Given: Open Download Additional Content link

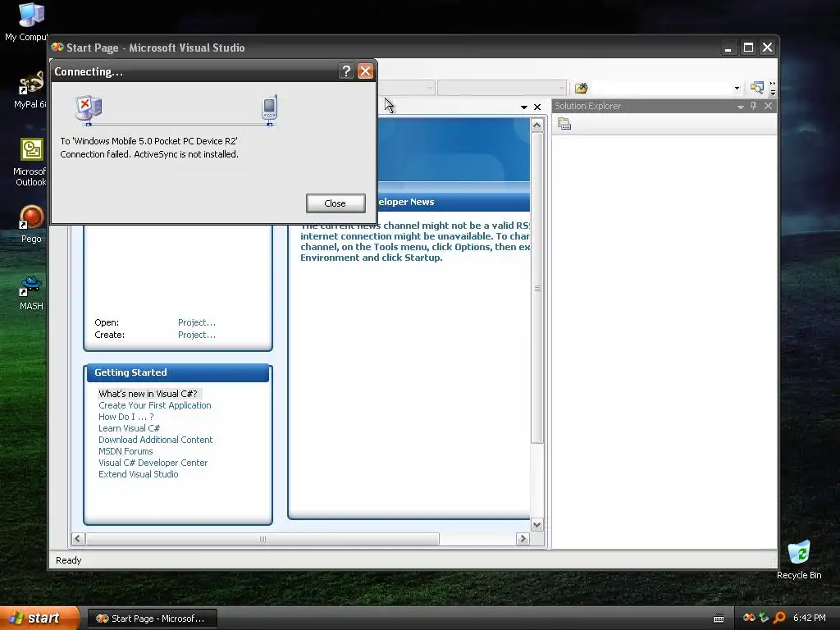Looking at the screenshot, I should click(155, 440).
